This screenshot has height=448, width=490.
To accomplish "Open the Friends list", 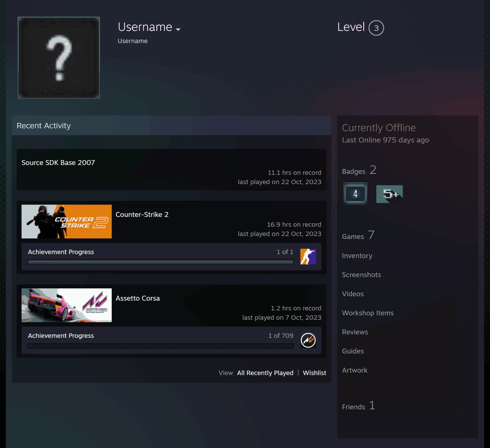I will pos(358,406).
